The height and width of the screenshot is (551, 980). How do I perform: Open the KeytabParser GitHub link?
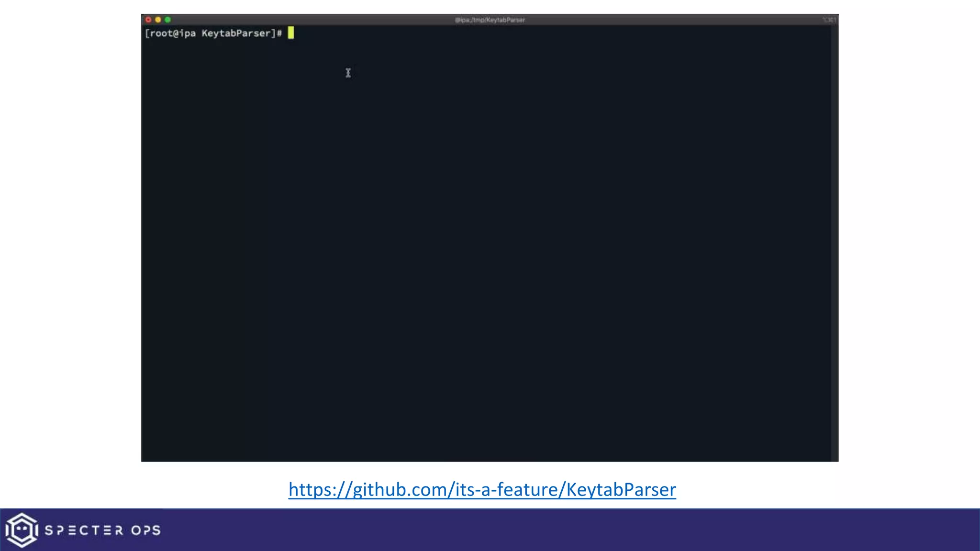pyautogui.click(x=482, y=489)
